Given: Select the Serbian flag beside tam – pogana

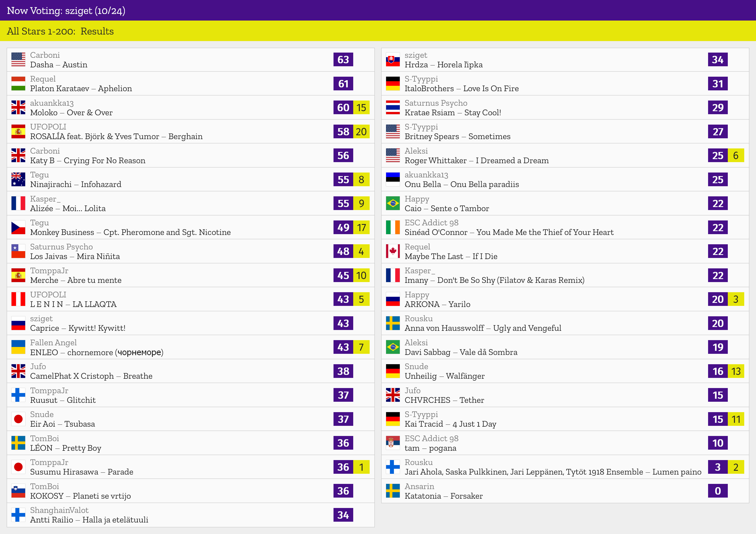Looking at the screenshot, I should pos(393,443).
